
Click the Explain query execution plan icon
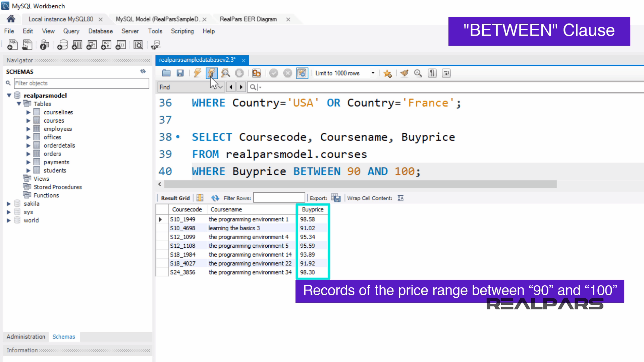click(225, 73)
